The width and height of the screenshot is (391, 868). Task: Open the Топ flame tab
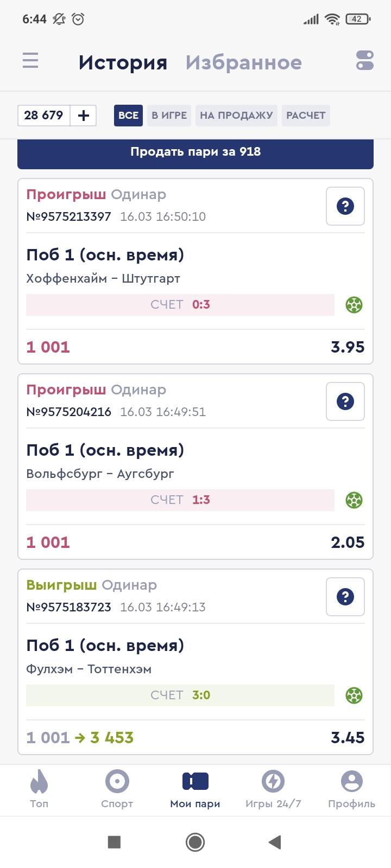(39, 789)
